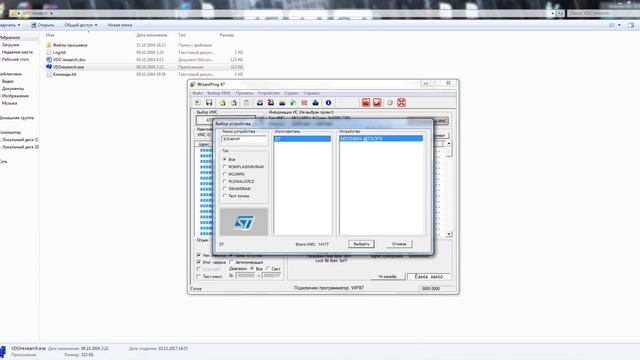Open the Общий доступ dropdown in Explorer
The height and width of the screenshot is (360, 640).
[81, 25]
